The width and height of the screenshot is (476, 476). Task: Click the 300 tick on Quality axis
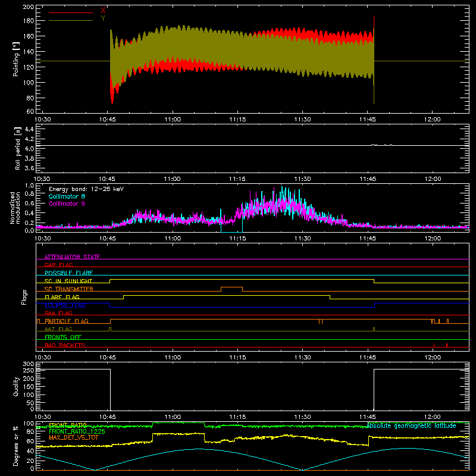pos(29,364)
